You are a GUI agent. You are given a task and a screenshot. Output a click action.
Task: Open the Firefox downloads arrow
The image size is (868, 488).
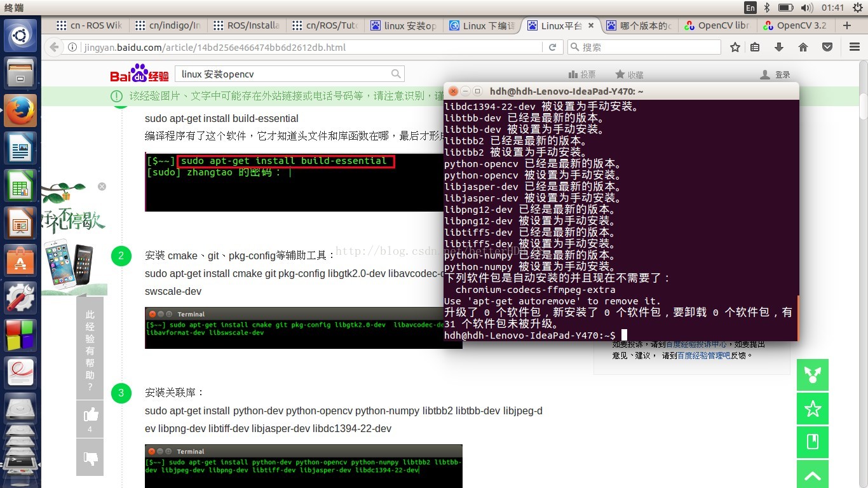pos(779,47)
